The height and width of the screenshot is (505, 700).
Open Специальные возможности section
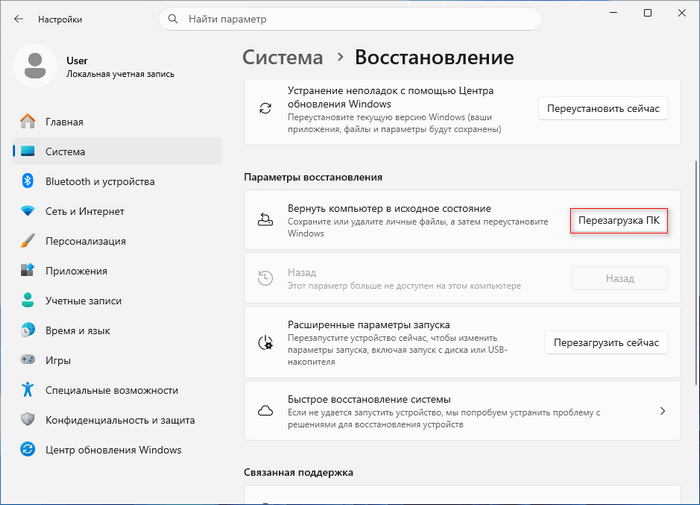click(x=117, y=390)
